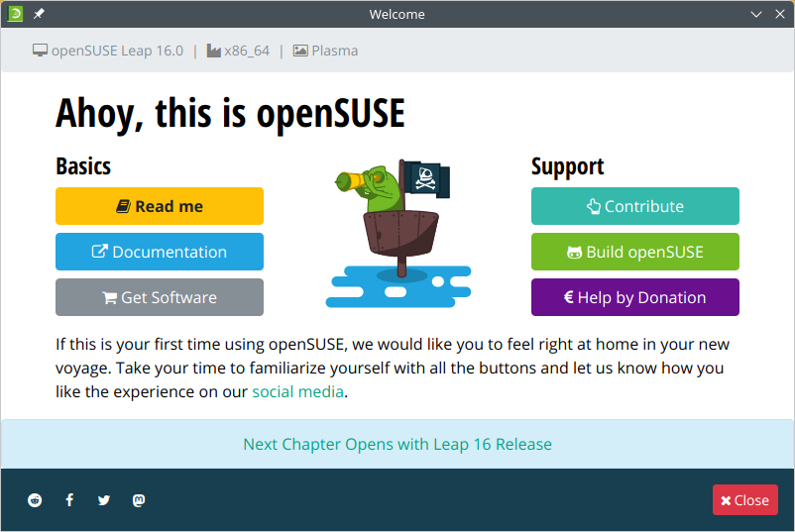Viewport: 795px width, 532px height.
Task: Open Get Software
Action: (x=160, y=297)
